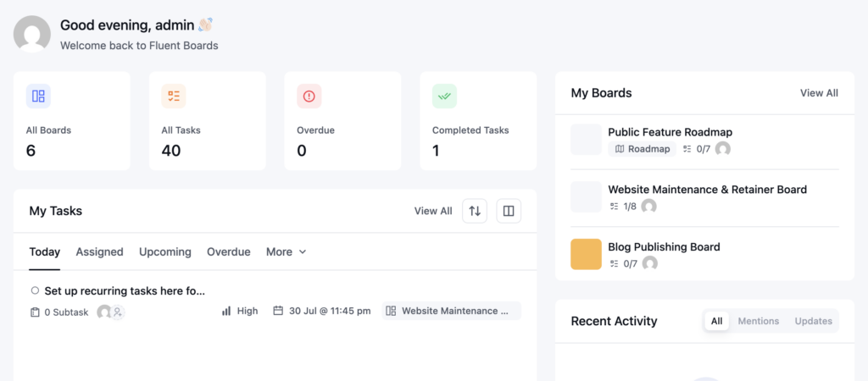Viewport: 868px width, 381px height.
Task: Click the sort arrows button in My Tasks
Action: (x=475, y=211)
